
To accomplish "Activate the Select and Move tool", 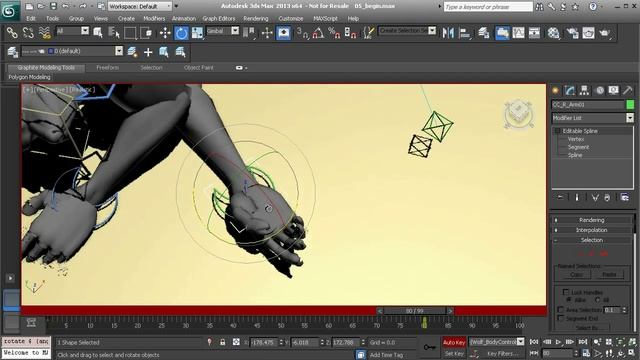I will (165, 33).
